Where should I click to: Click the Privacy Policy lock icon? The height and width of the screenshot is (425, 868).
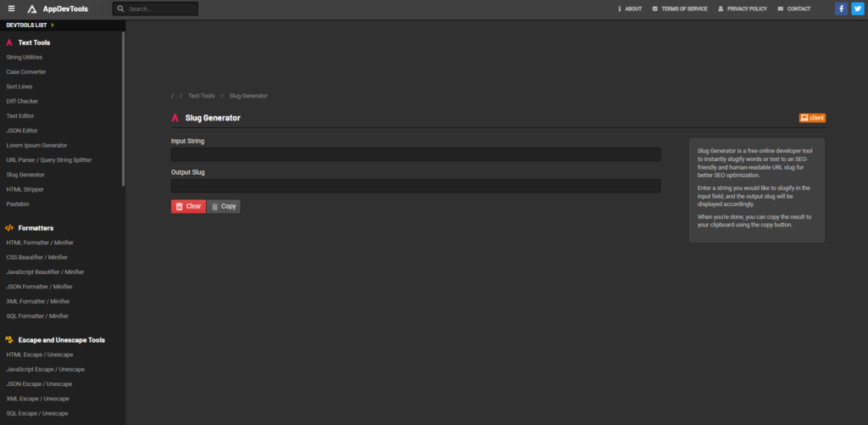pyautogui.click(x=721, y=8)
